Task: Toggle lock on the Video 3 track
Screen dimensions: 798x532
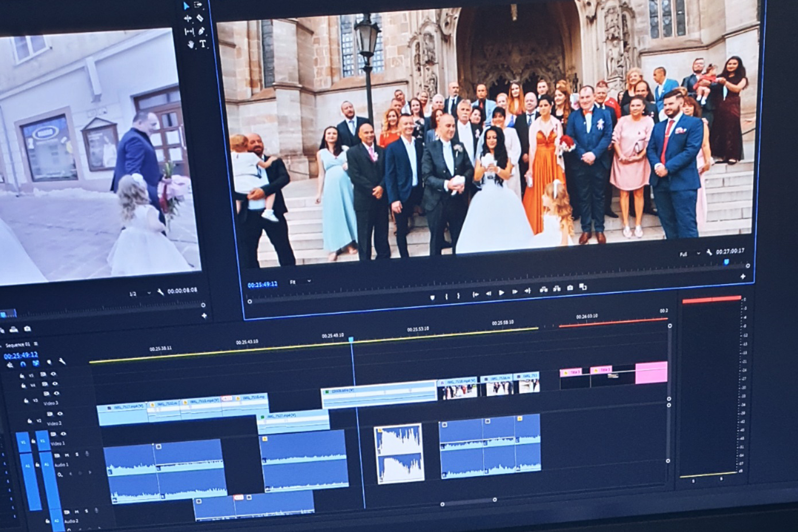Action: tap(26, 401)
